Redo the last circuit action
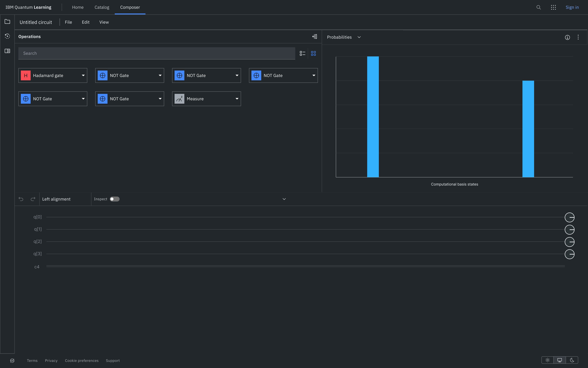 [x=33, y=199]
